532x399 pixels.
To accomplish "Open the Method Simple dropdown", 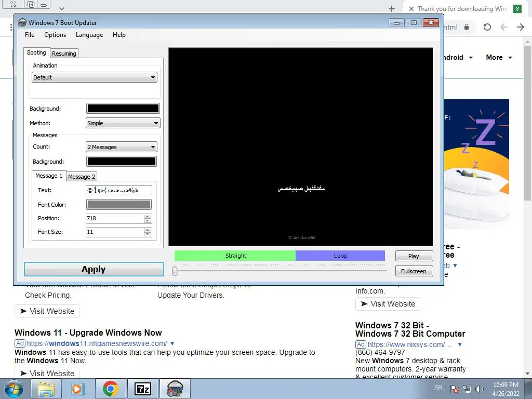I will 123,123.
